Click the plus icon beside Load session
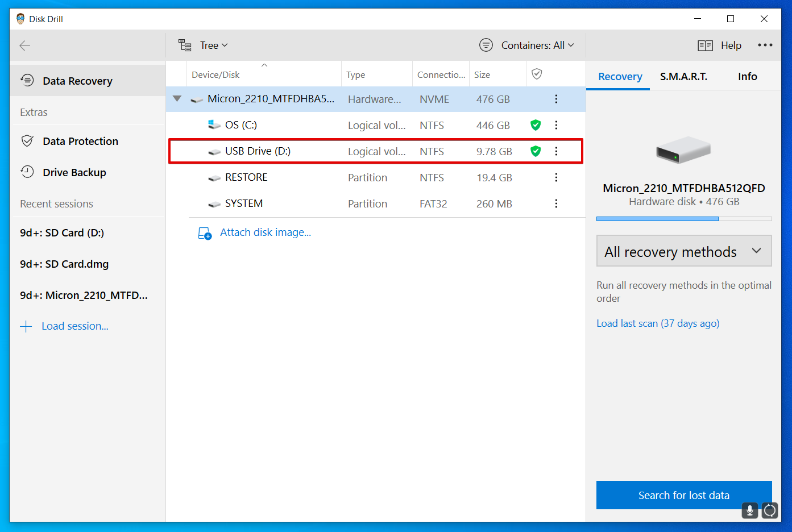 tap(26, 326)
